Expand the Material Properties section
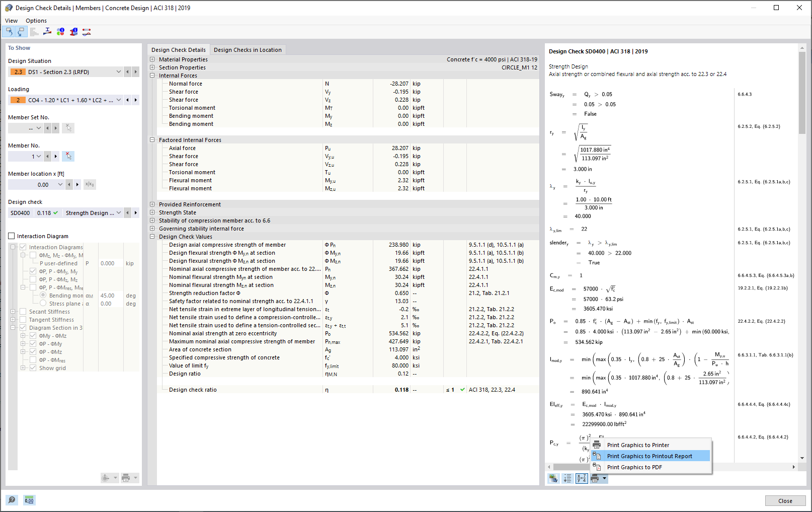The height and width of the screenshot is (512, 812). click(152, 59)
